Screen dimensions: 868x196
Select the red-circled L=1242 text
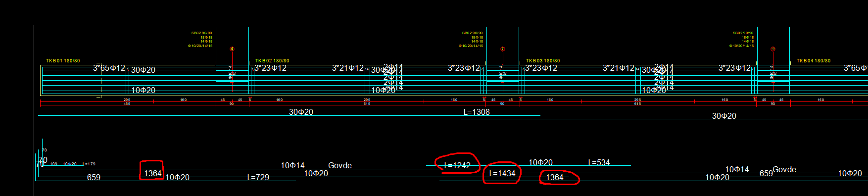457,165
